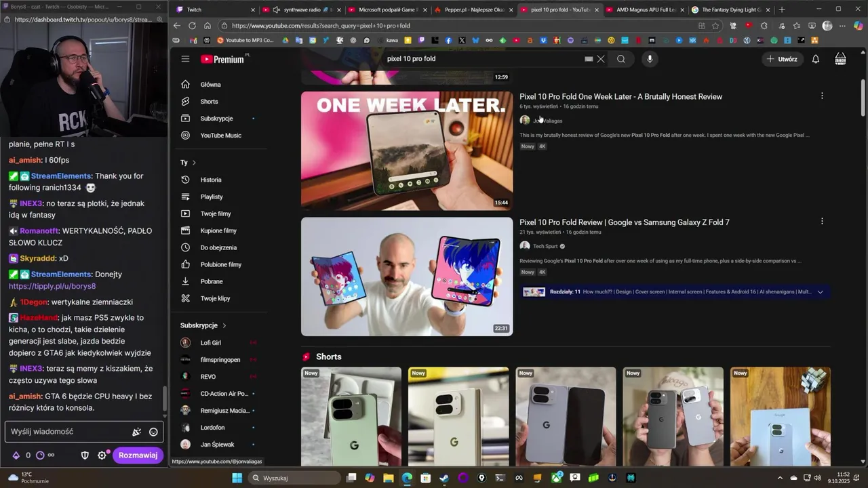Open a new browser tab
The image size is (868, 488).
click(782, 9)
